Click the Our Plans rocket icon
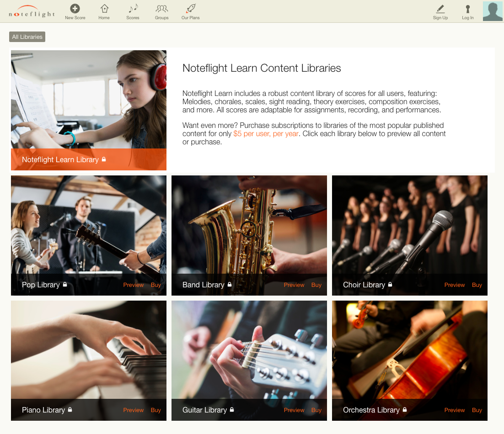 point(191,9)
